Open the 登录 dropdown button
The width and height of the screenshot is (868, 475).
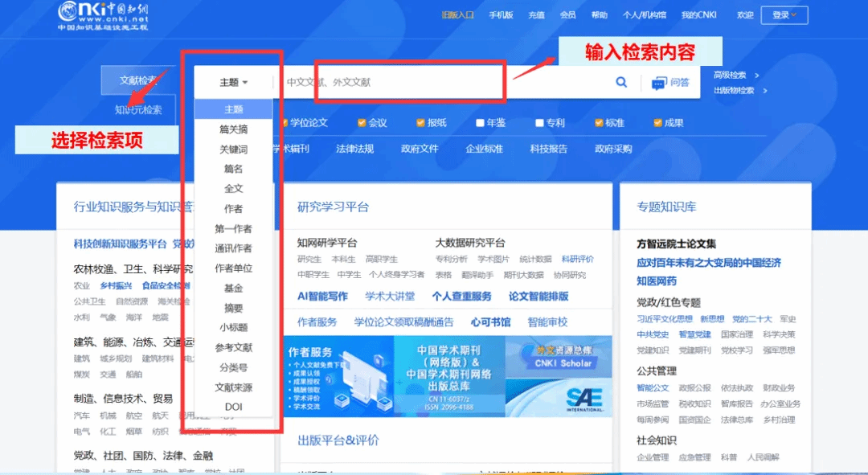[784, 15]
